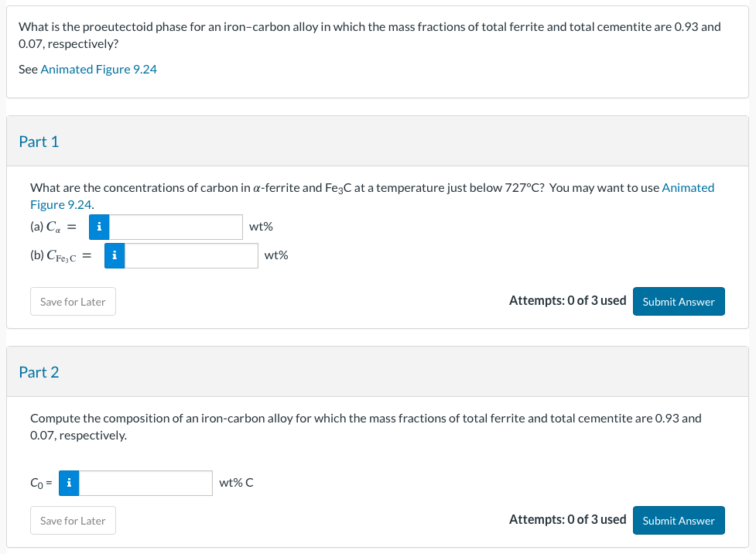The width and height of the screenshot is (756, 554).
Task: Open the Animated Figure 9.24 link in Part 1
Action: click(688, 188)
